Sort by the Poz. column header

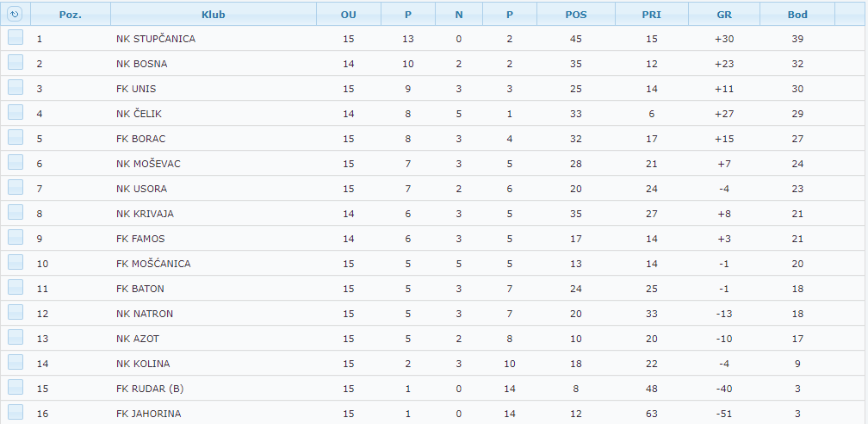tap(70, 14)
